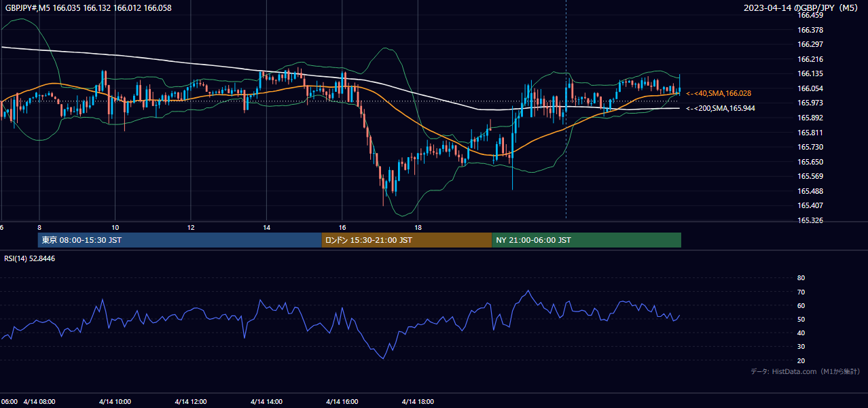Click the 4/14 12:00 bottom time label
Viewport: 868px width, 408px height.
coord(191,401)
